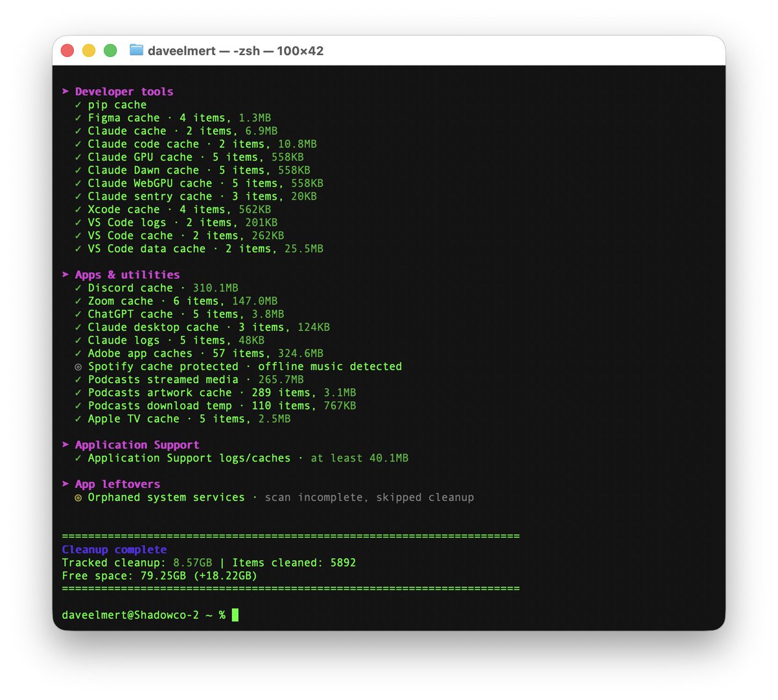Click the checkmark before "Zoom cache"
778x700 pixels.
click(x=78, y=301)
